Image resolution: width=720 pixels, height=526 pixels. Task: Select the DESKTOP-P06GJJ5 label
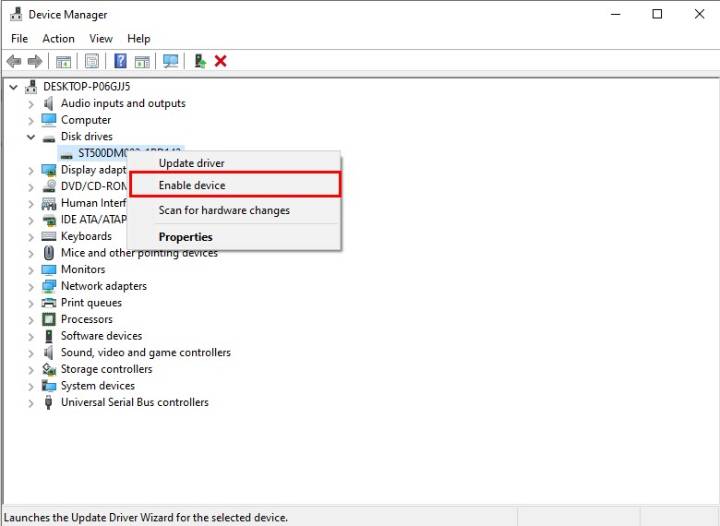pos(86,86)
